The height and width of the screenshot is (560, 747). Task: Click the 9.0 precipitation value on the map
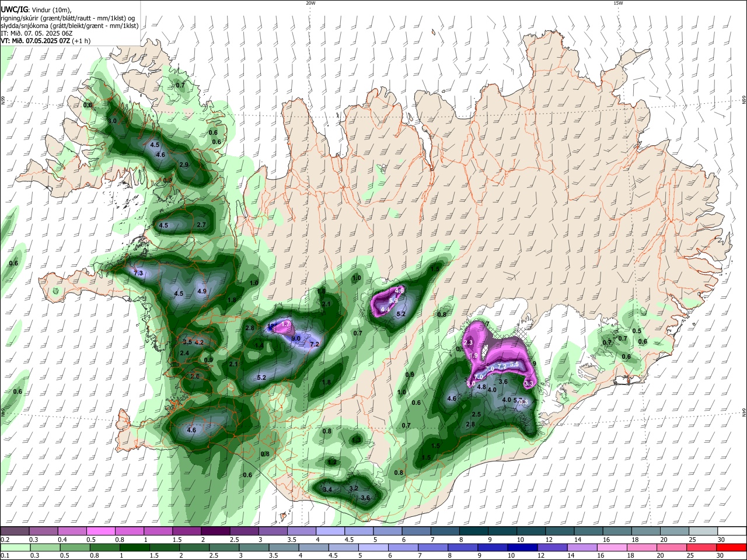295,338
